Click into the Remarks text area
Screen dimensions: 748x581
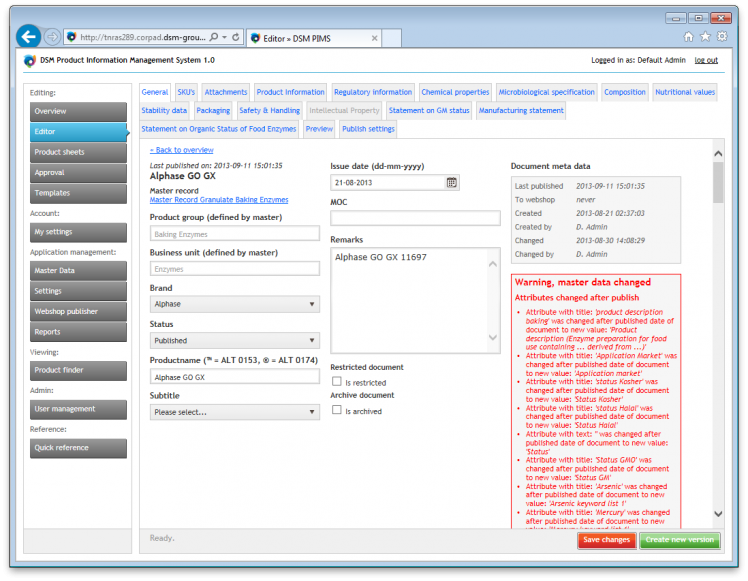[409, 301]
